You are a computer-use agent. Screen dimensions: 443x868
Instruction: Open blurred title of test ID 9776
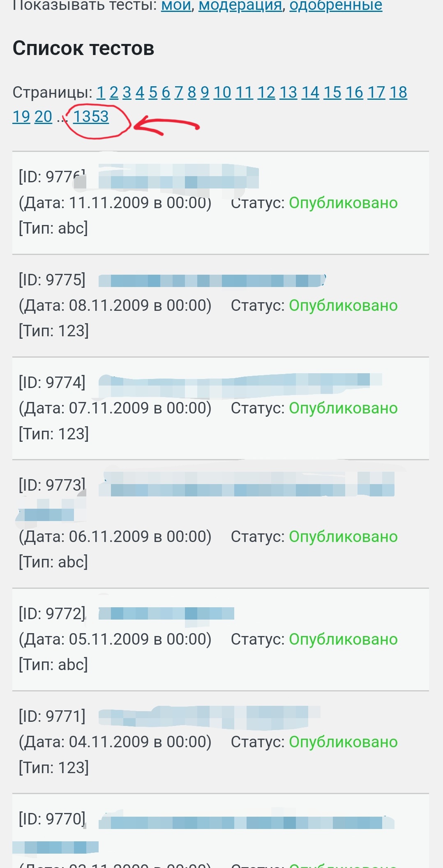coord(178,177)
